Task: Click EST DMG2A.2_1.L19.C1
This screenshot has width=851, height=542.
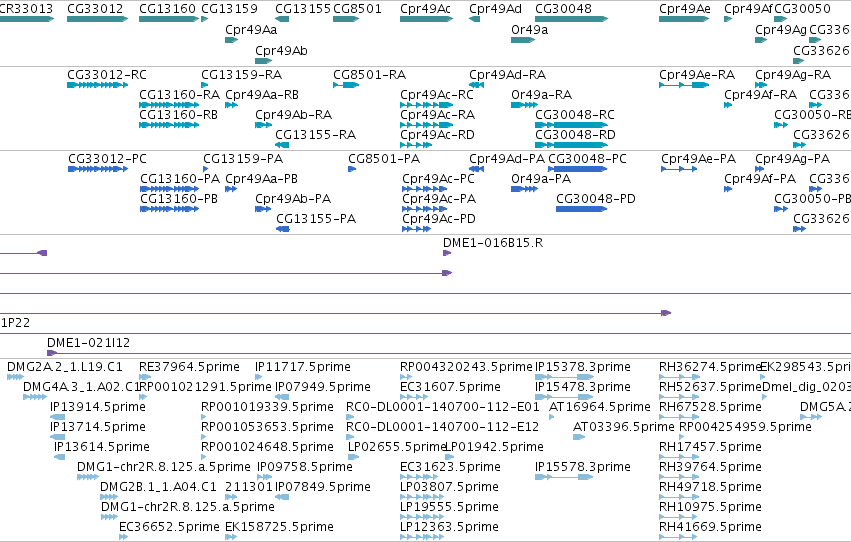Action: coord(65,367)
